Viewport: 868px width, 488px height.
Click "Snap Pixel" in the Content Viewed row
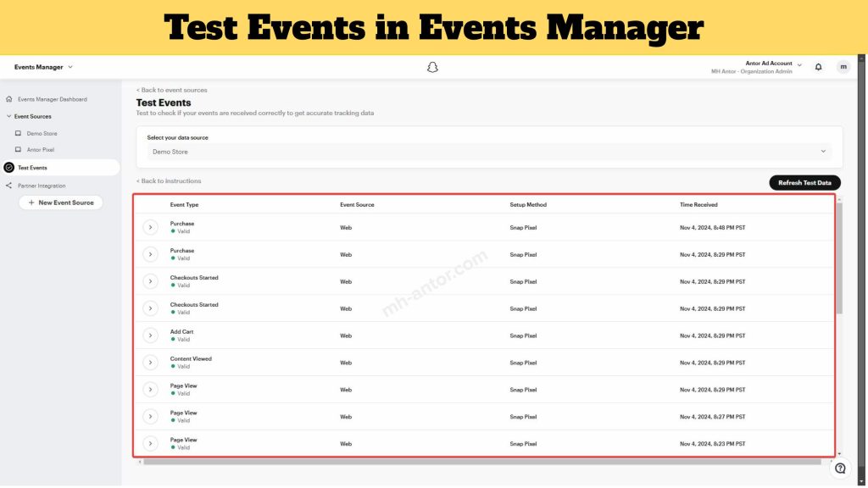523,363
